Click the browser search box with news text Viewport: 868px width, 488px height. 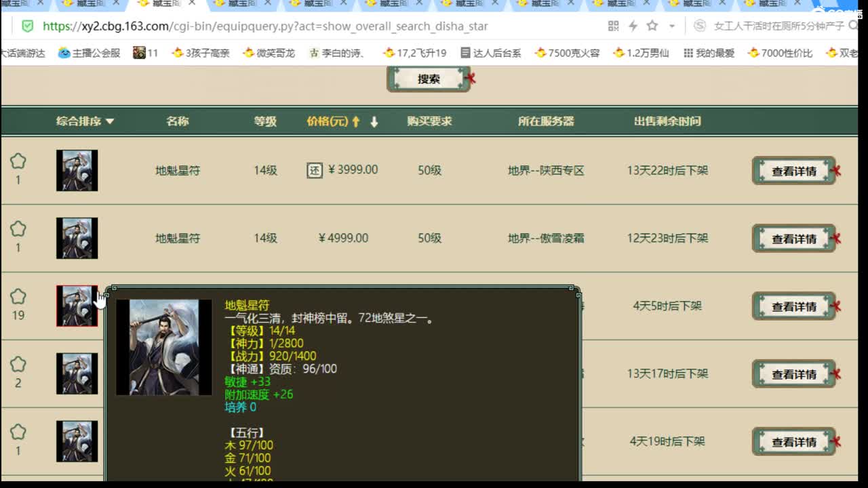pyautogui.click(x=780, y=26)
